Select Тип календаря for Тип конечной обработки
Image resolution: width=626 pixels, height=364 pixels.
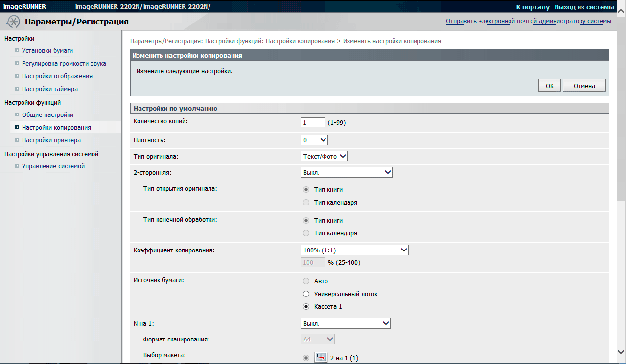pos(306,233)
